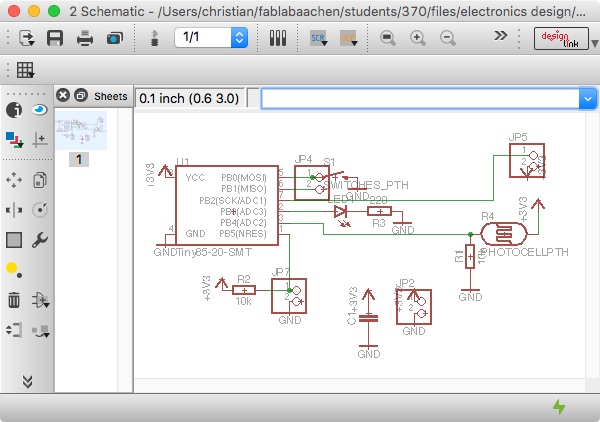This screenshot has height=422, width=600.
Task: Select the Mirror tool
Action: pos(14,210)
